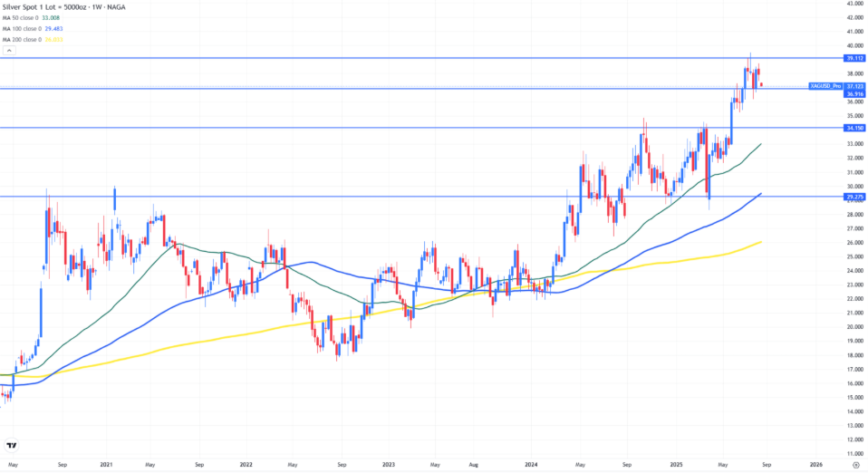Click the 26.000 price axis label
Screen dimensions: 868x473
pos(854,243)
